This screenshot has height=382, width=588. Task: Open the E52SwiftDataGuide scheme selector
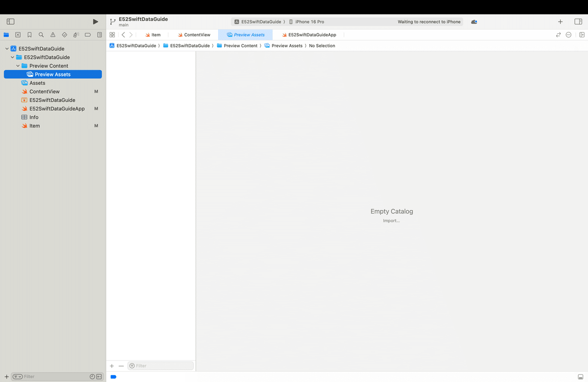(x=258, y=22)
